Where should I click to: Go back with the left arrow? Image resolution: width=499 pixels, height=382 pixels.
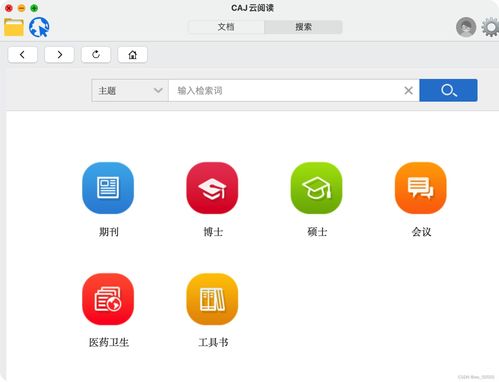point(22,55)
